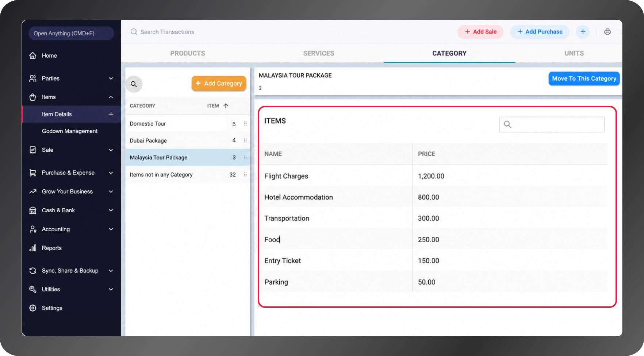644x356 pixels.
Task: Expand the Utilities chevron
Action: tap(111, 289)
